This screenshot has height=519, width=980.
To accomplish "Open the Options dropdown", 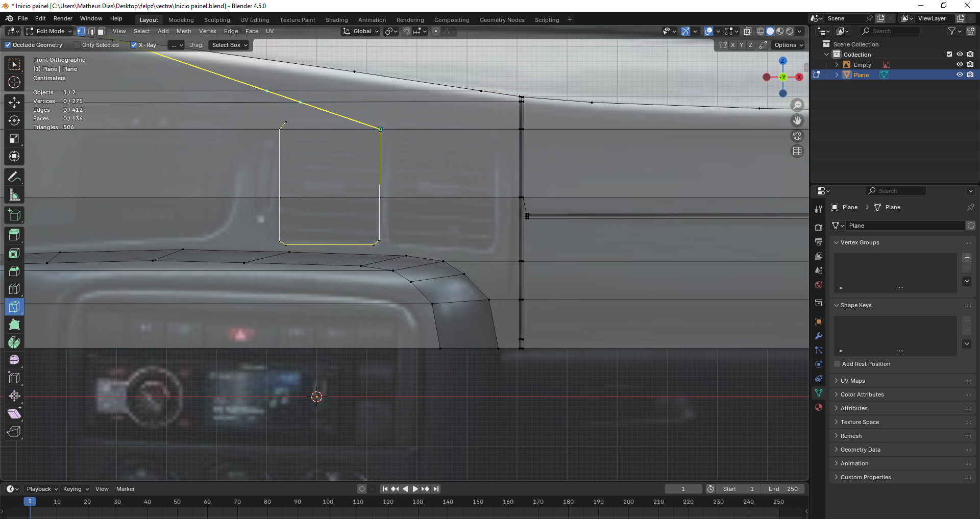I will (x=788, y=45).
